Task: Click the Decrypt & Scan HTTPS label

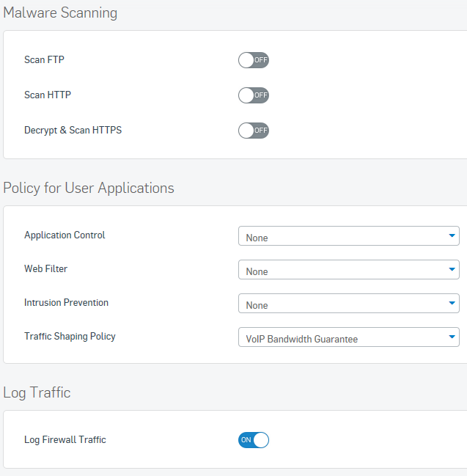Action: (x=73, y=131)
